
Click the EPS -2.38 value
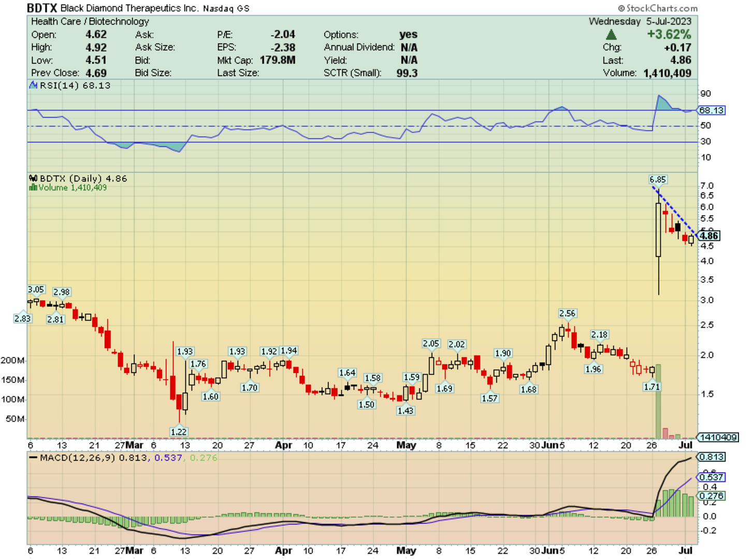point(283,48)
